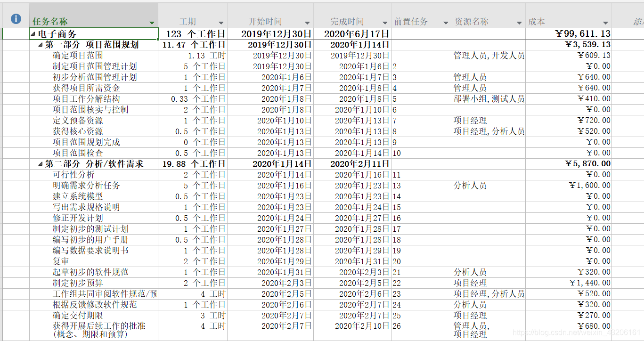The width and height of the screenshot is (644, 341).
Task: Collapse the 第二部分 分析/软件需求 group
Action: (41, 164)
